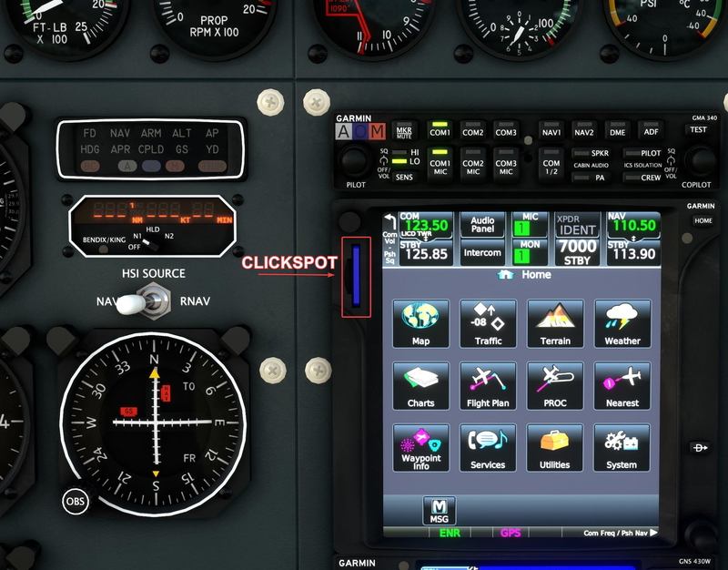This screenshot has height=570, width=728.
Task: Select the PROC procedures icon
Action: [x=555, y=386]
